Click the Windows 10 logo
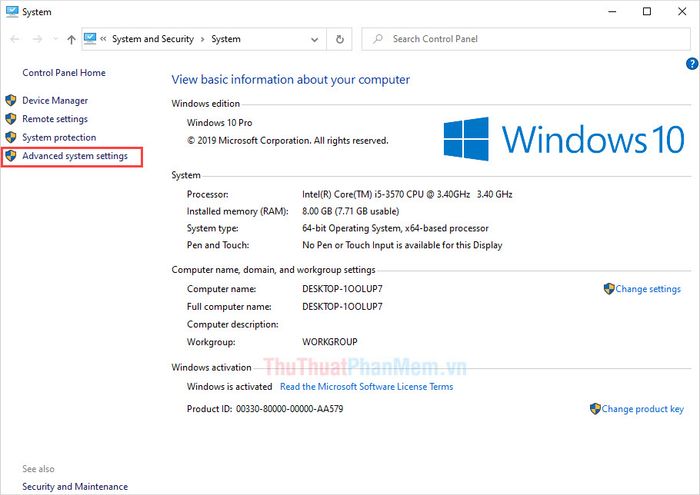The height and width of the screenshot is (495, 700). pyautogui.click(x=564, y=139)
